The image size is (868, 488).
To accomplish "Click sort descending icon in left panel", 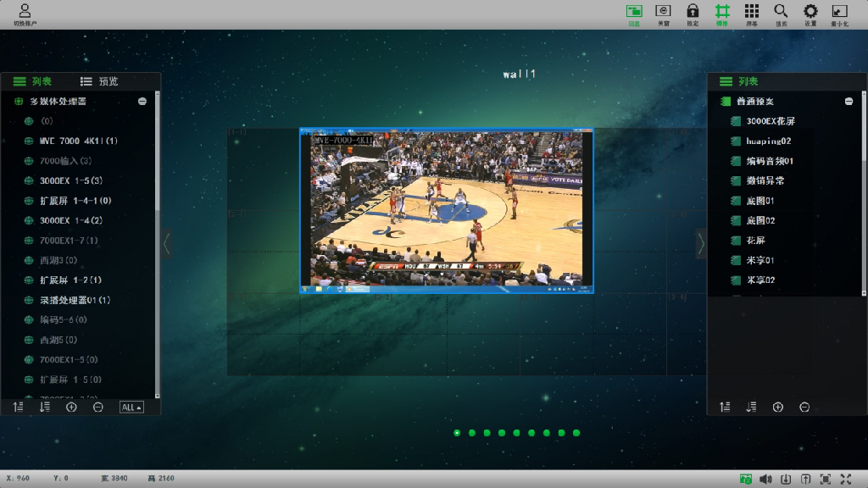I will pyautogui.click(x=45, y=408).
